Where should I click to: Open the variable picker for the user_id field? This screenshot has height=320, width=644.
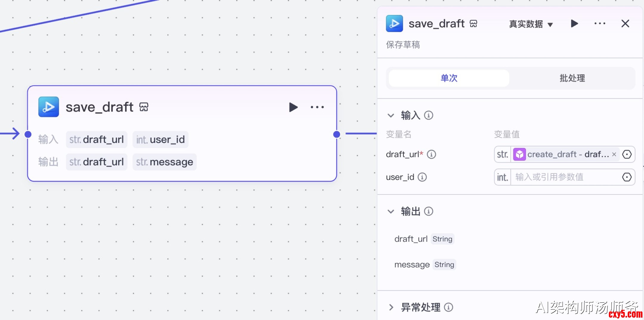tap(627, 177)
